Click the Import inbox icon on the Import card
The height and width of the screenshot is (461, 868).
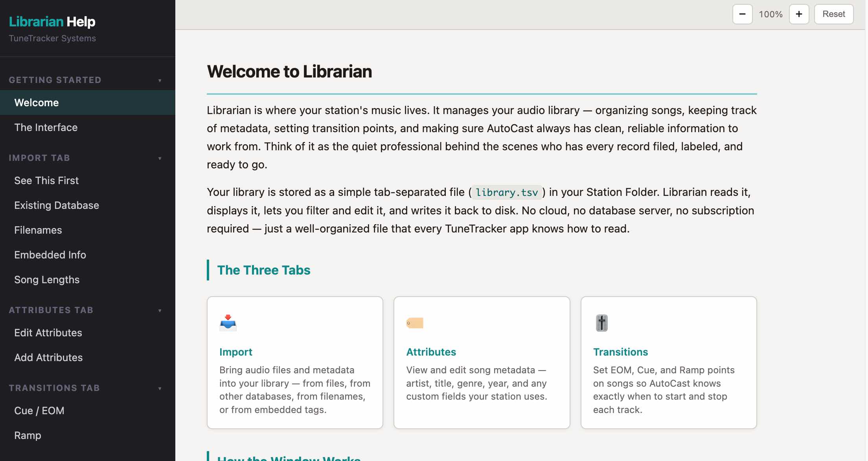tap(228, 323)
